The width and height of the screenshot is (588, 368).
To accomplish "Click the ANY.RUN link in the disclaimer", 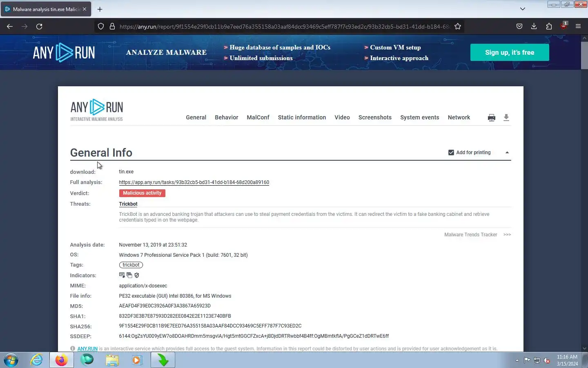I will point(87,349).
